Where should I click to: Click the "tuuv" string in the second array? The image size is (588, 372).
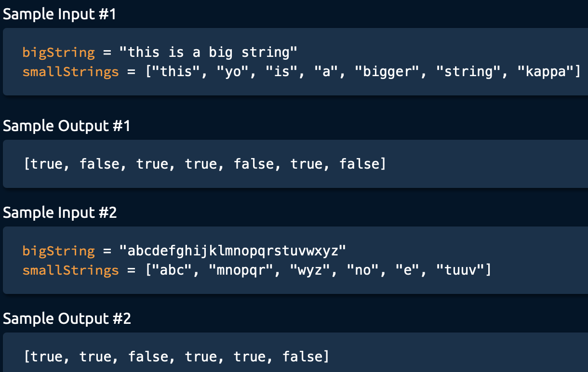460,270
